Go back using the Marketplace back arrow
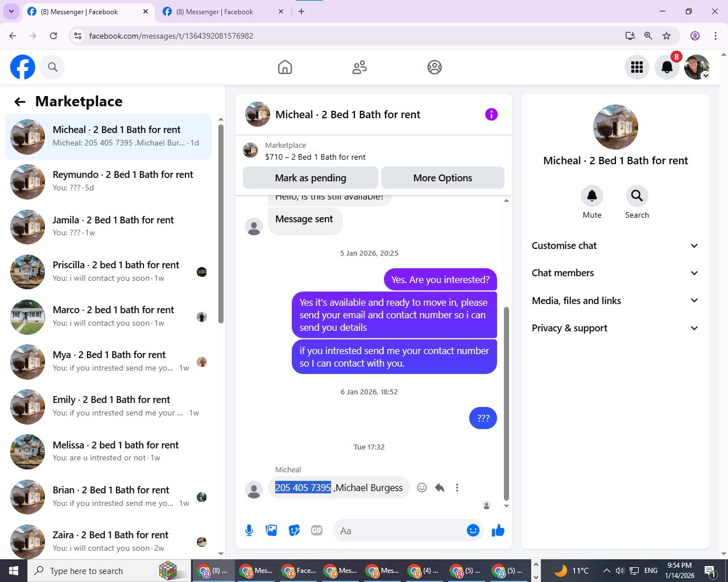The width and height of the screenshot is (728, 582). [x=20, y=102]
